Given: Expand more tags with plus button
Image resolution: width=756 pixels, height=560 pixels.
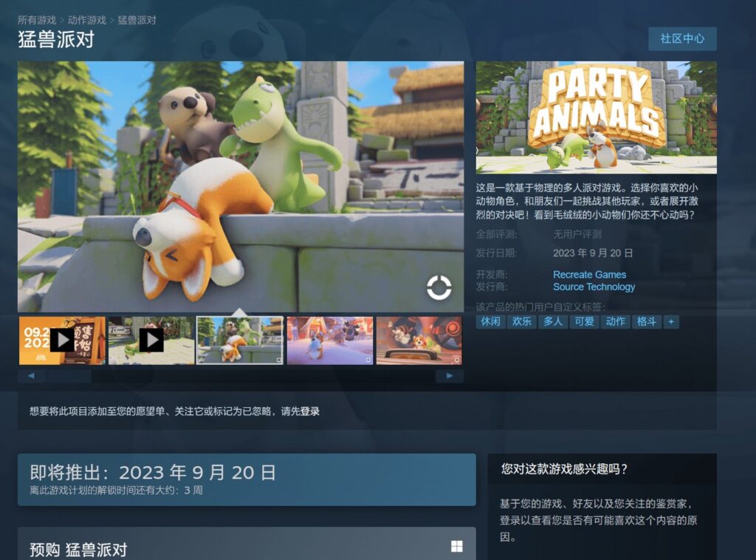Looking at the screenshot, I should (x=670, y=321).
